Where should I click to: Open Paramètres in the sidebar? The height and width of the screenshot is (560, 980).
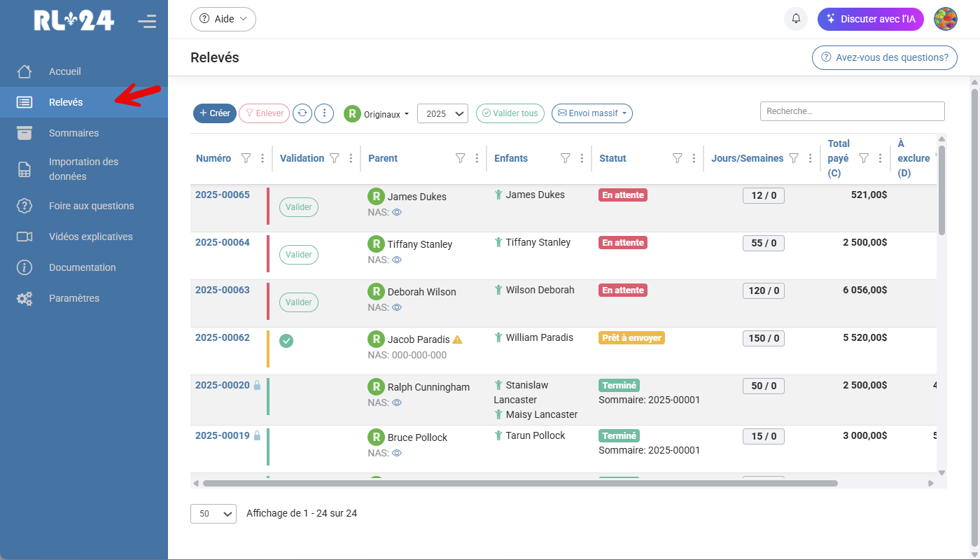click(73, 298)
